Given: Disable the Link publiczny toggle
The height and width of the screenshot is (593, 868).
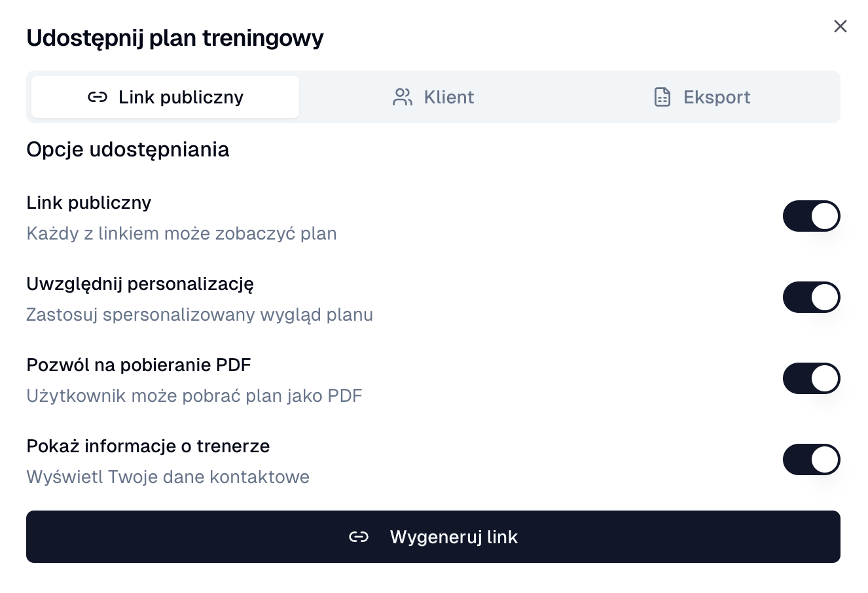Looking at the screenshot, I should (x=812, y=216).
